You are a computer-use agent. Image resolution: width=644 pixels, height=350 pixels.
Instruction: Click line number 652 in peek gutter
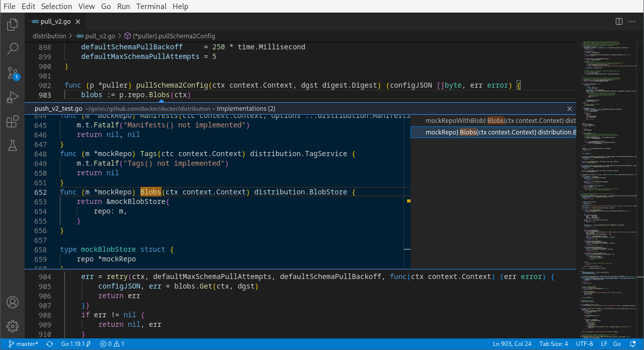[41, 192]
